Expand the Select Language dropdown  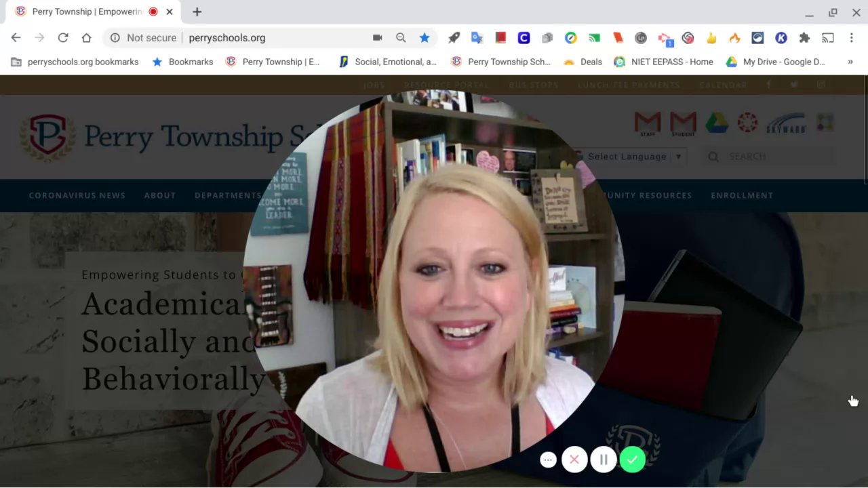pos(629,157)
